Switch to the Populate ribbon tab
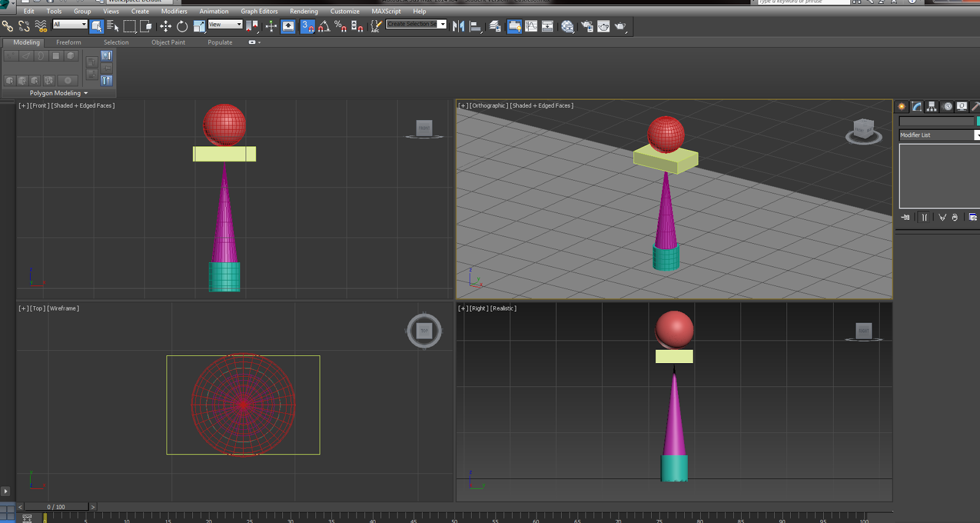Viewport: 980px width, 523px height. coord(220,42)
